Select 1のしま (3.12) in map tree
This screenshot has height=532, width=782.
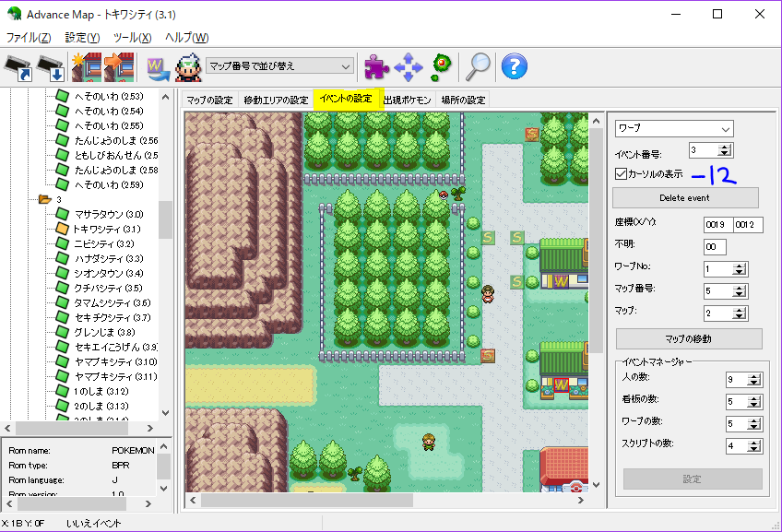tap(101, 392)
